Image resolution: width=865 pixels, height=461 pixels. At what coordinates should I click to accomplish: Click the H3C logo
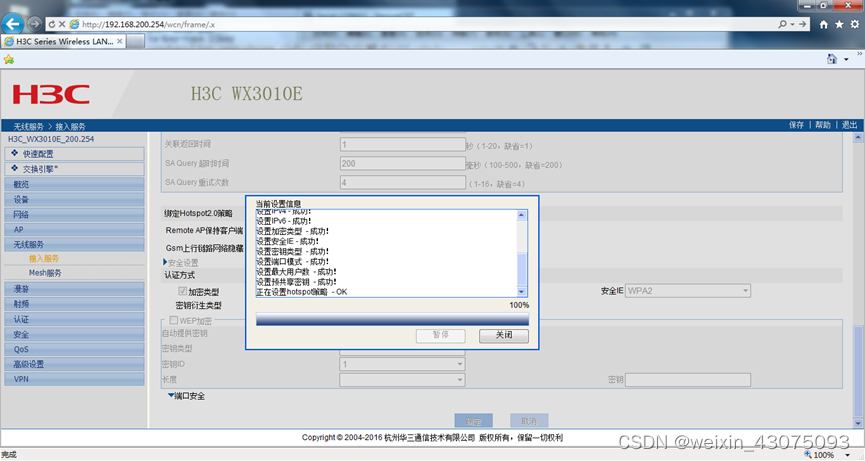(51, 94)
